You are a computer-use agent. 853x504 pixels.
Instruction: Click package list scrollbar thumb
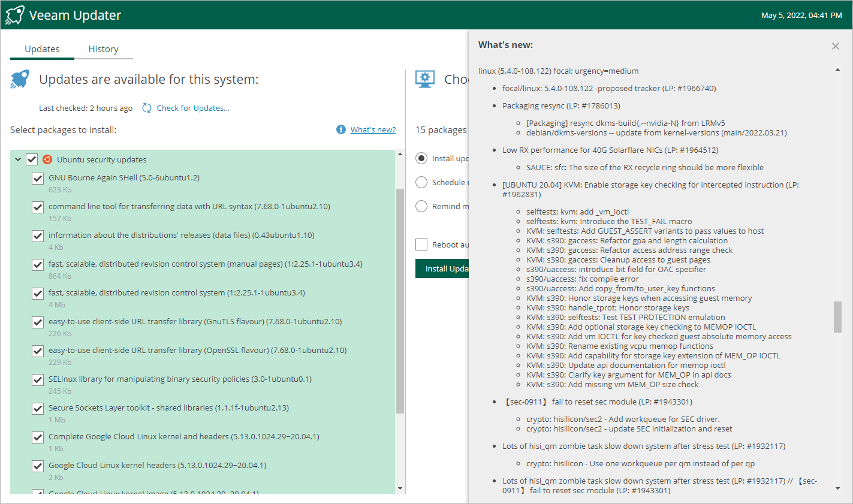400,301
